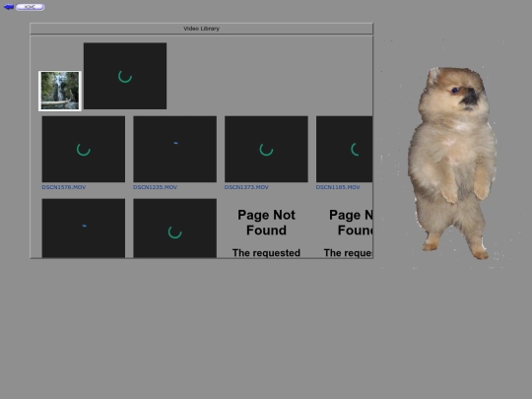Click the video preview above DSCN1235.MOV
The image size is (532, 399).
(174, 149)
